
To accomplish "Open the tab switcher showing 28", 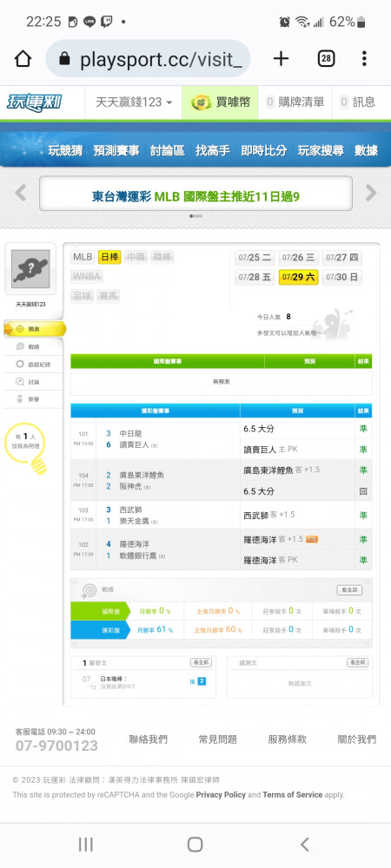I will pos(326,59).
